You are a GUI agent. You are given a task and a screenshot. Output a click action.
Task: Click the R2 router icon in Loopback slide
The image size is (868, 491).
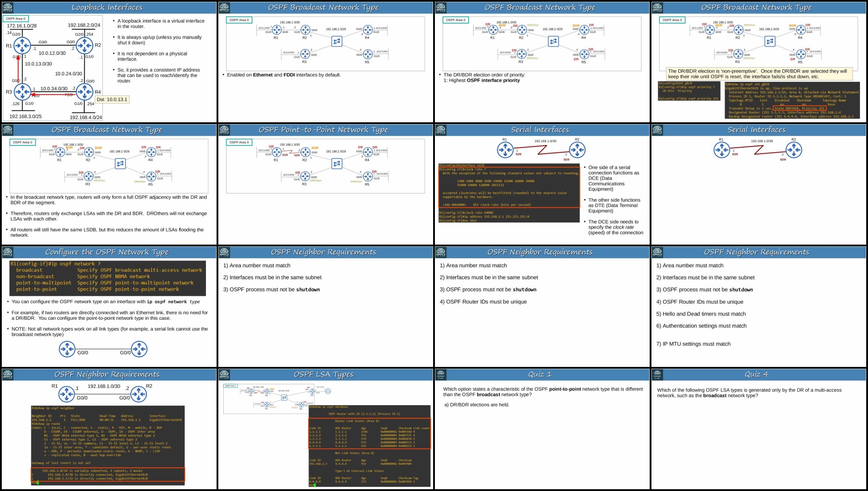pos(85,45)
